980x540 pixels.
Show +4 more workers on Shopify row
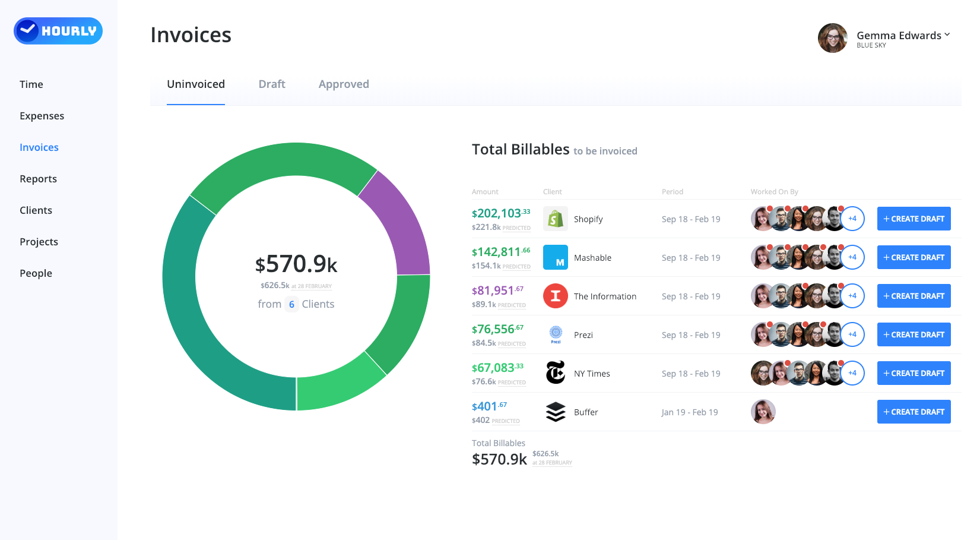852,219
